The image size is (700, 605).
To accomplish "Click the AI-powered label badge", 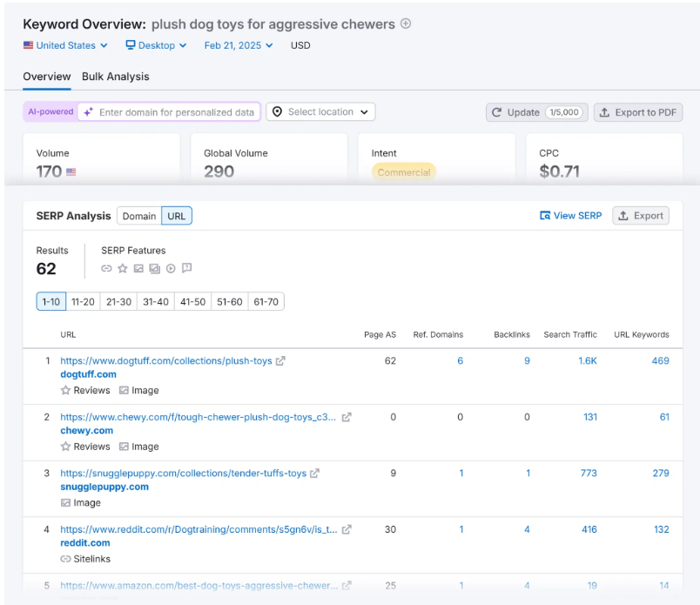I will [50, 111].
